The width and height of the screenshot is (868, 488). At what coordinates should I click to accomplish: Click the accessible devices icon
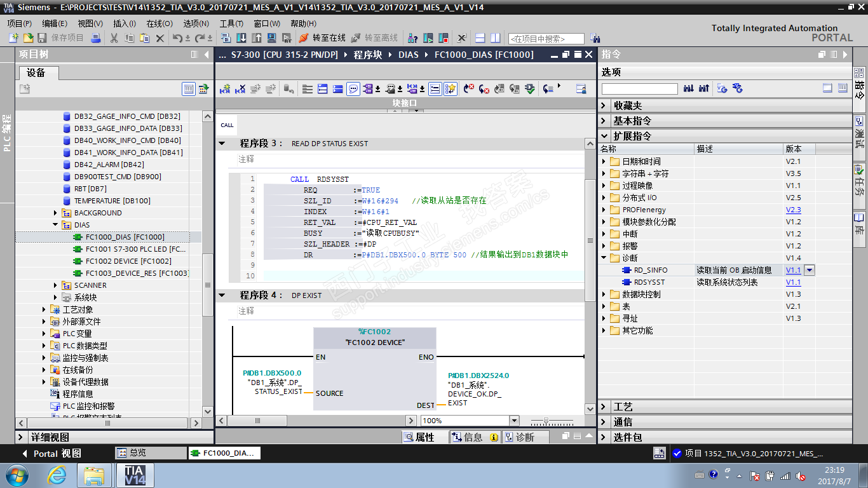coord(412,38)
